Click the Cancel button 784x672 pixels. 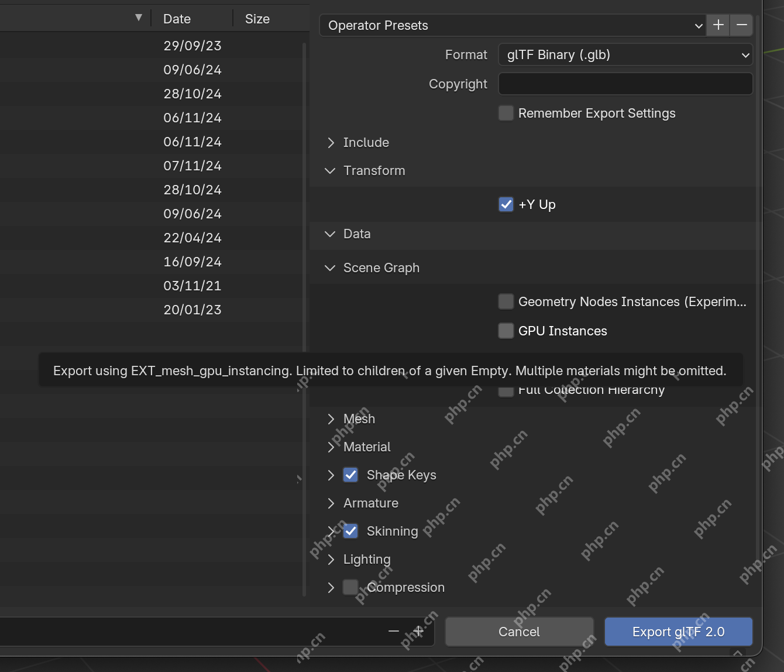519,632
